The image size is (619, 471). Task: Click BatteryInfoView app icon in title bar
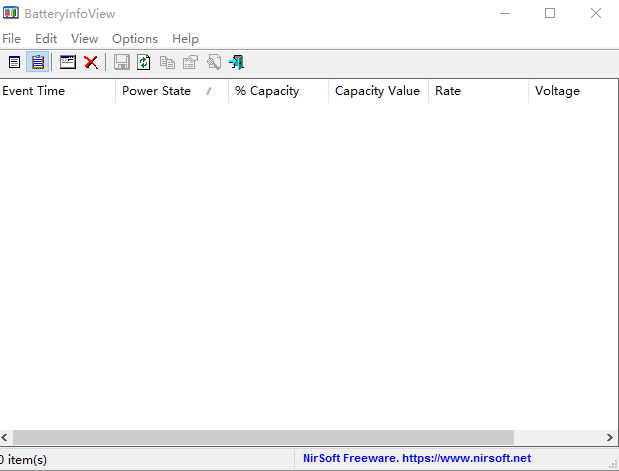11,13
